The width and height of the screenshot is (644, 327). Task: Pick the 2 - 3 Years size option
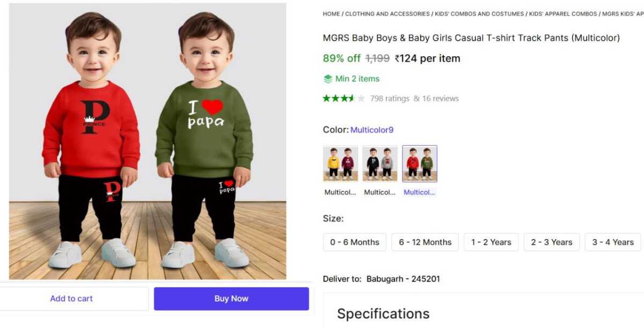point(551,242)
